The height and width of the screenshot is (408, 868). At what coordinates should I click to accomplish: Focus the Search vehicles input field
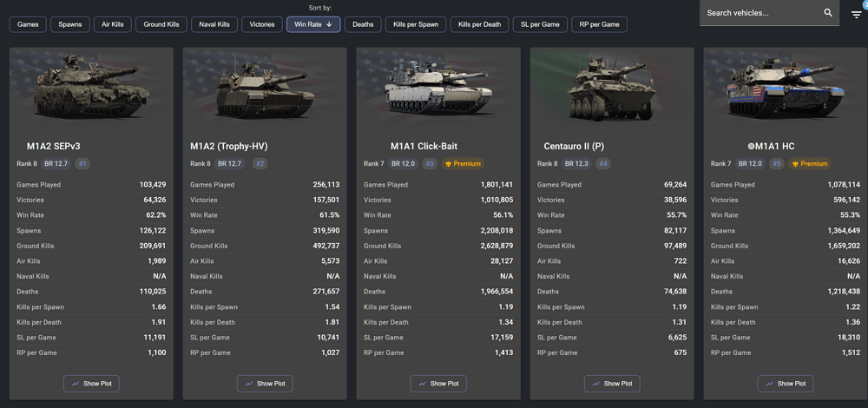[x=762, y=13]
